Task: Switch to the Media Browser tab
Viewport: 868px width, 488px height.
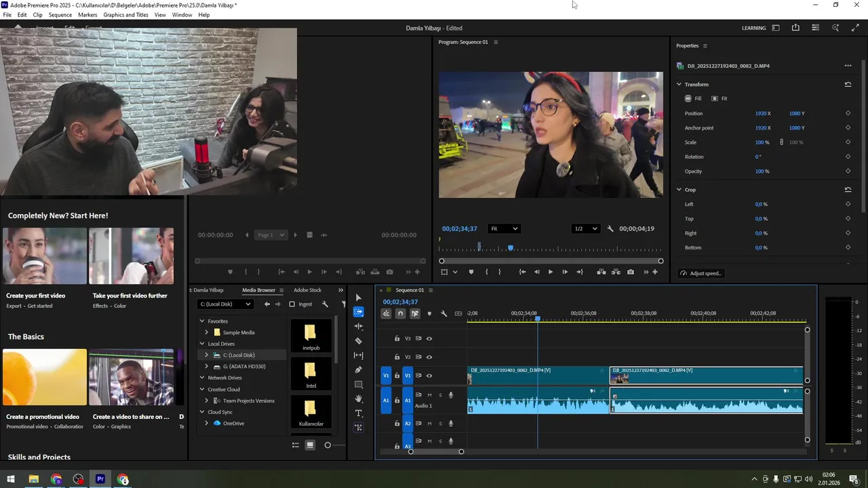Action: coord(258,290)
